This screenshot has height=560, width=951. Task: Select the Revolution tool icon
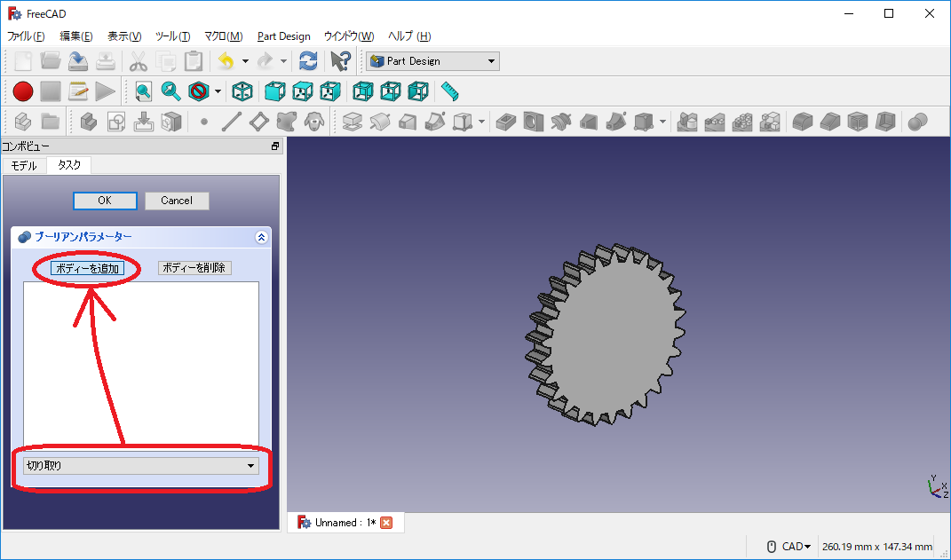coord(380,122)
